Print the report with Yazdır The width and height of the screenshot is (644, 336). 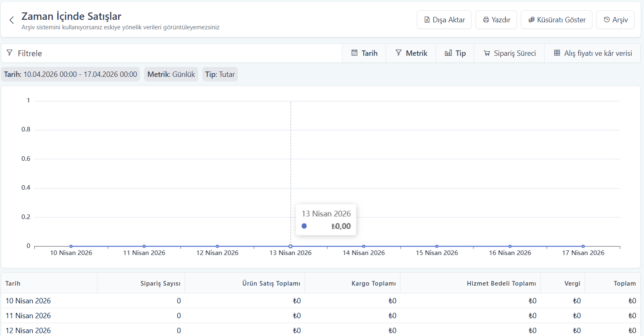pyautogui.click(x=496, y=20)
